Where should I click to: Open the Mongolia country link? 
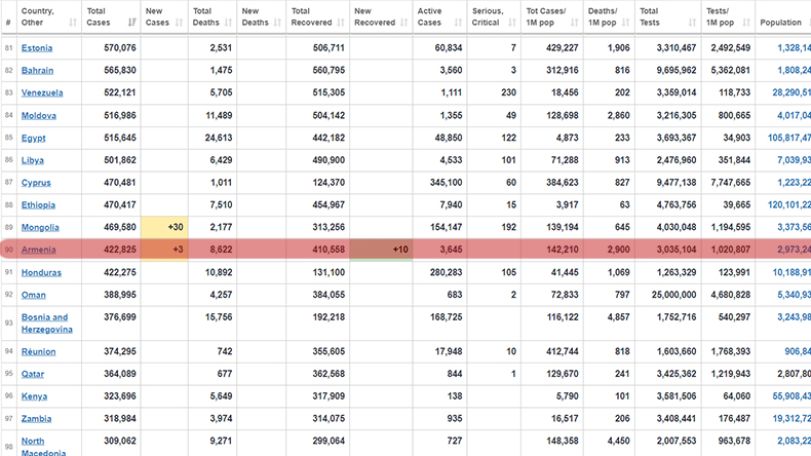coord(40,227)
